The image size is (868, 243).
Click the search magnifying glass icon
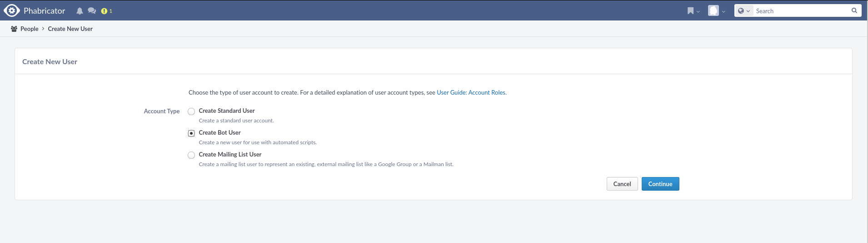click(x=854, y=10)
